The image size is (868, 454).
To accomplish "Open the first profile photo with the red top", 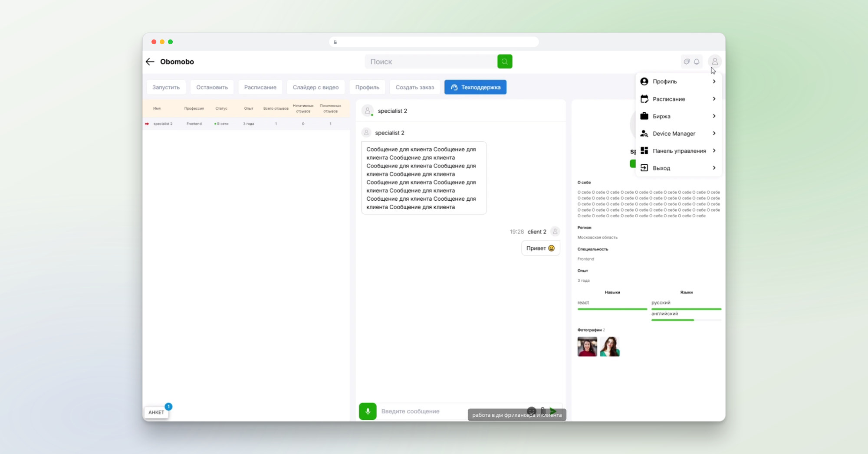I will 587,346.
